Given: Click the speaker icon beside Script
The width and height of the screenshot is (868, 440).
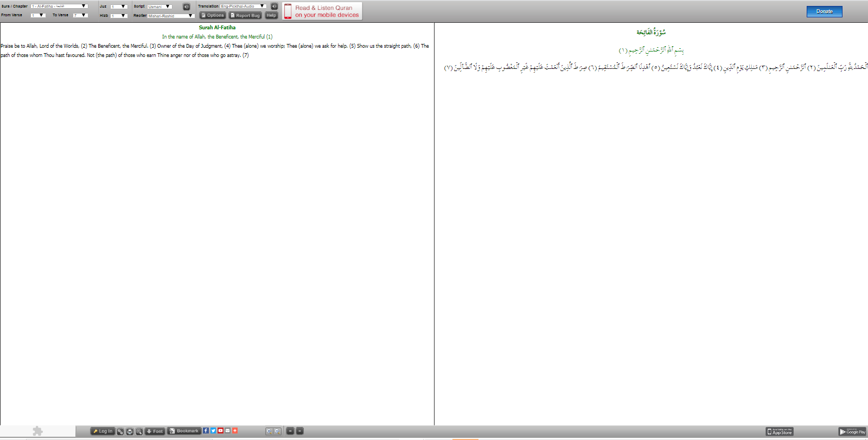Looking at the screenshot, I should 186,7.
